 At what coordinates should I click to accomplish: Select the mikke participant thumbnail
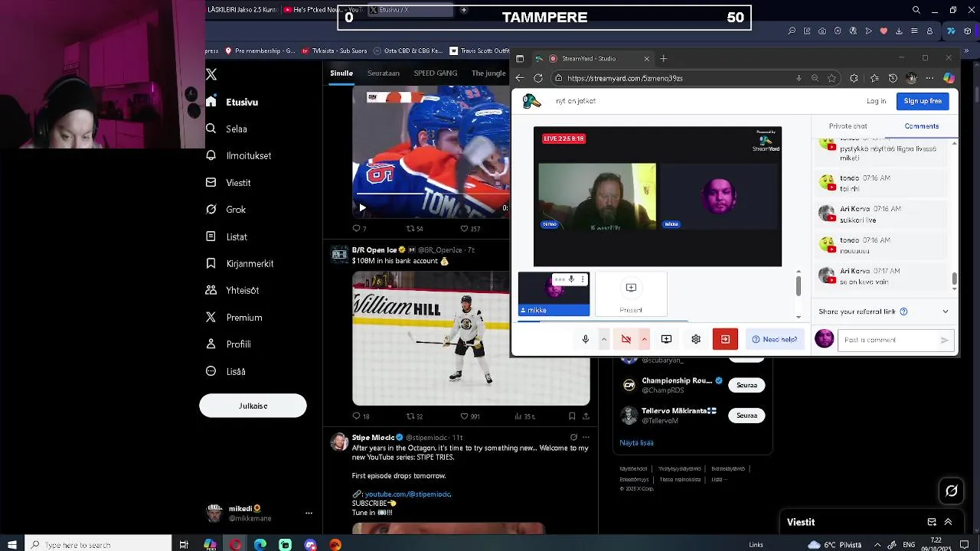pos(554,295)
